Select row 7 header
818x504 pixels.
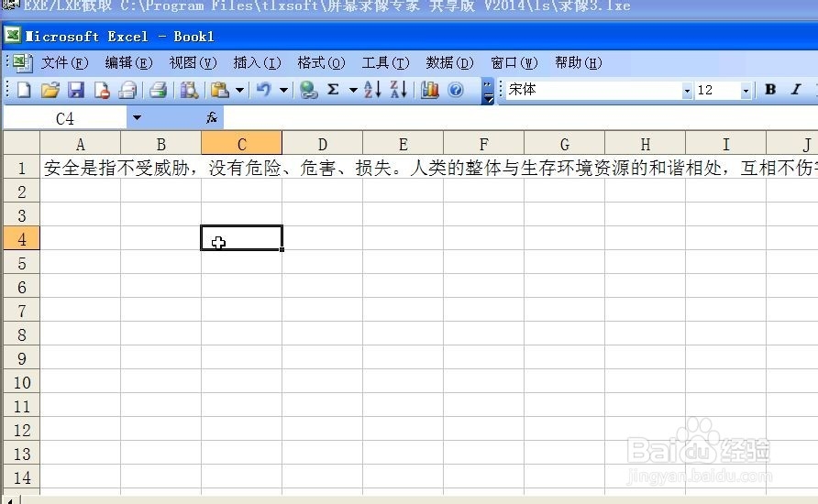point(21,312)
